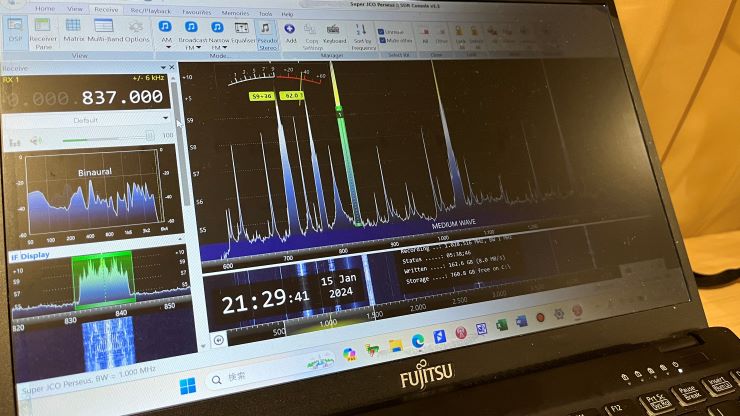This screenshot has height=416, width=740.
Task: Switch to the Home tab
Action: click(x=45, y=8)
